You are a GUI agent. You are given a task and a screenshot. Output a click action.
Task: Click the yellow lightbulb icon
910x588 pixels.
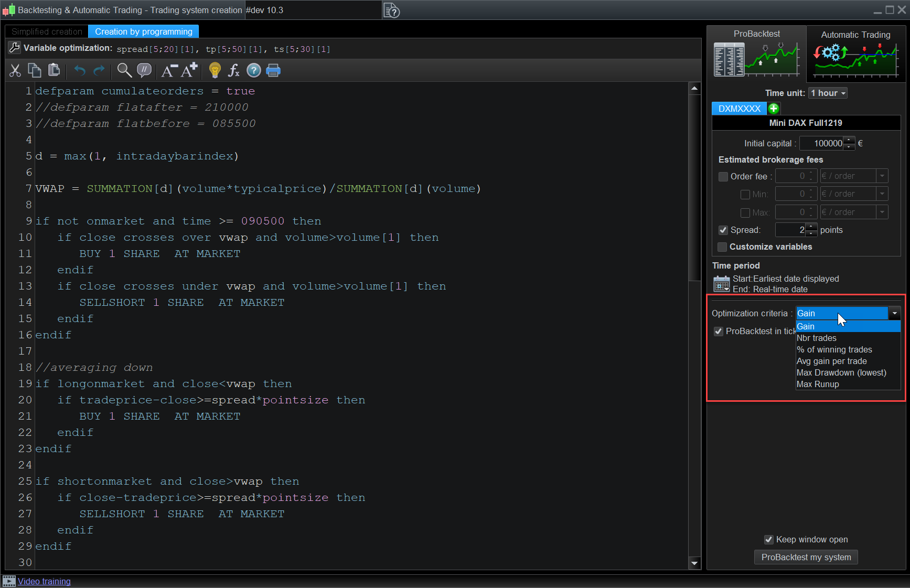215,70
